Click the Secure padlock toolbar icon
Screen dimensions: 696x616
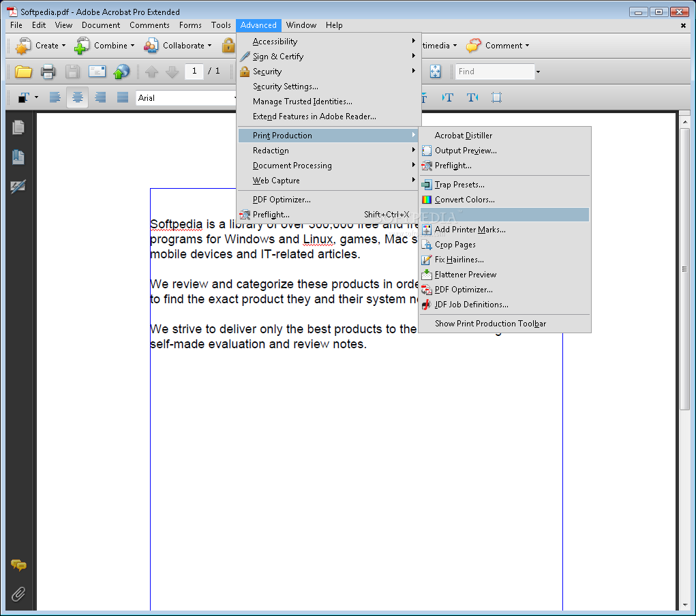click(228, 45)
